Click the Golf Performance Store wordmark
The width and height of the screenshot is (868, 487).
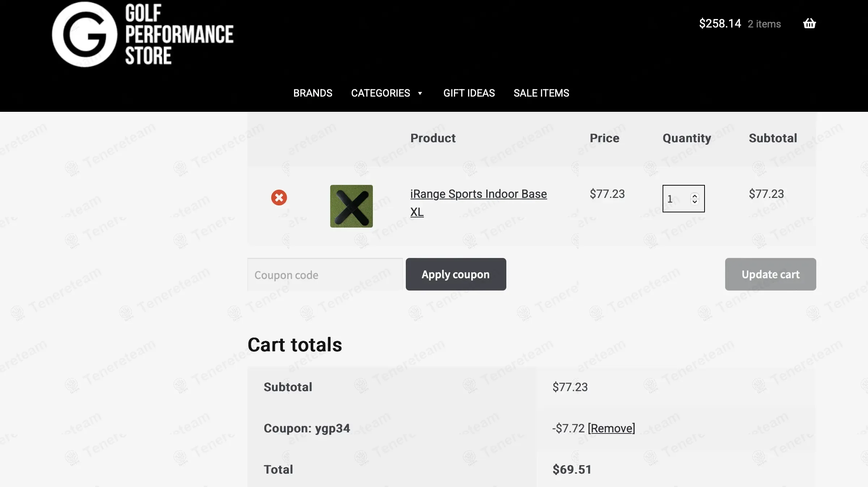coord(179,34)
